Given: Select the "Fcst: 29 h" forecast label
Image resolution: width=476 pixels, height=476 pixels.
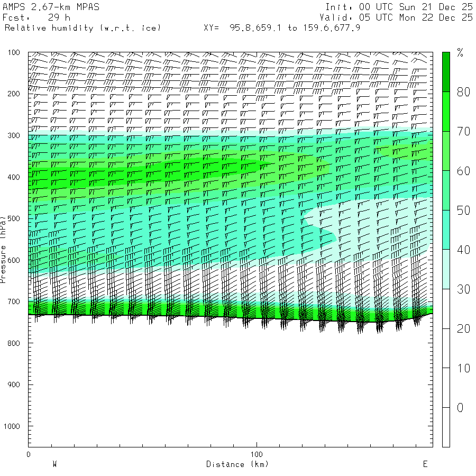Looking at the screenshot, I should point(36,17).
